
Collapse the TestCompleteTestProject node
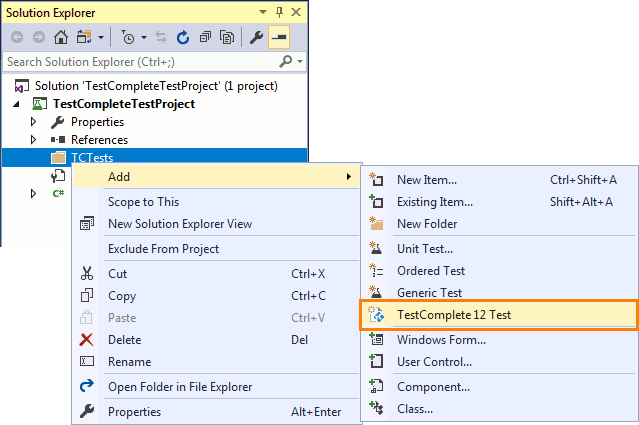point(18,104)
